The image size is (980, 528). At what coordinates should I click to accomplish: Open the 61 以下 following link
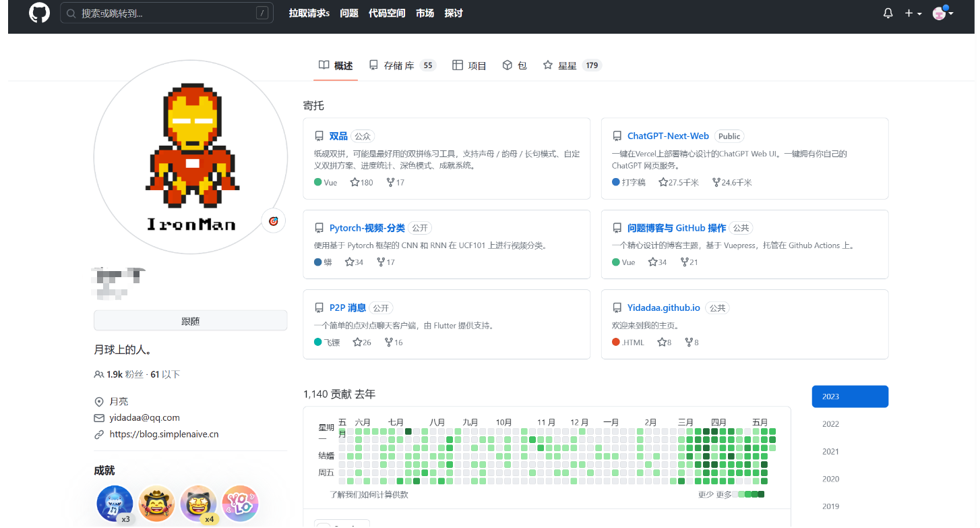(165, 374)
